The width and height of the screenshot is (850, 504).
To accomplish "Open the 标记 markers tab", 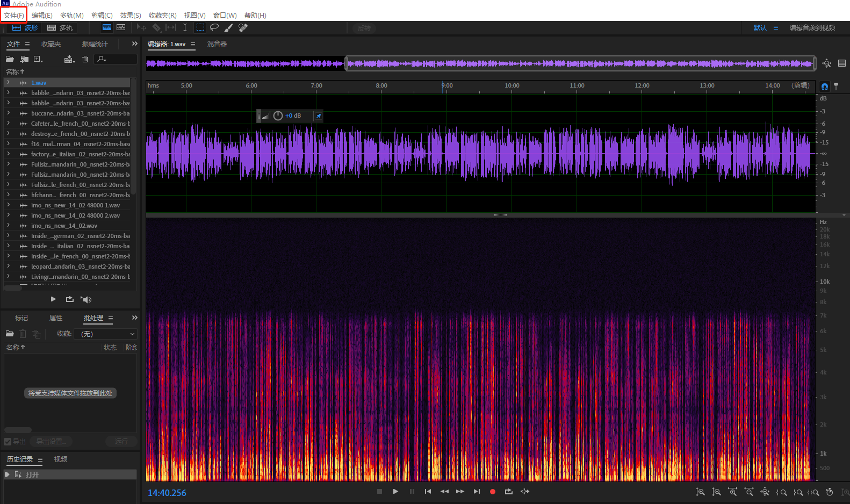I will (x=21, y=318).
